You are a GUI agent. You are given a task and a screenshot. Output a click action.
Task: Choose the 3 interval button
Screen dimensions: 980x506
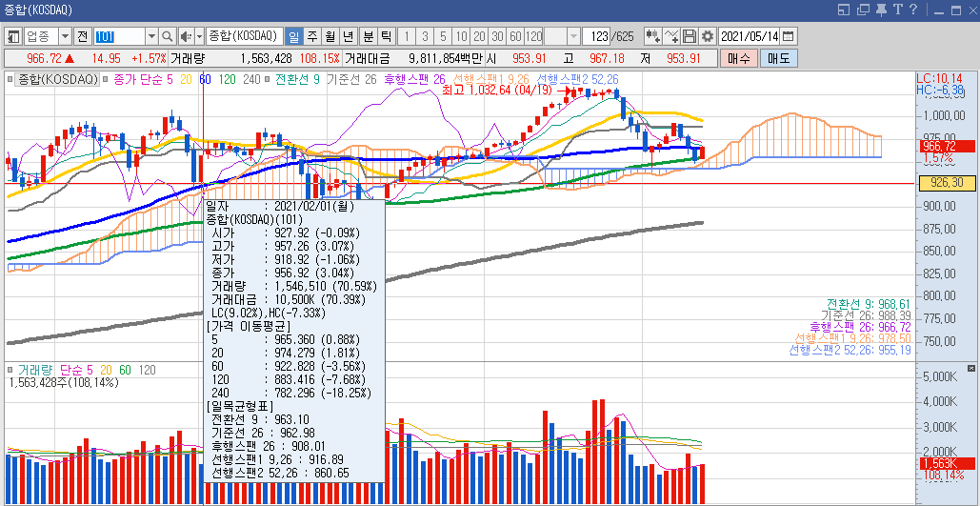[425, 36]
